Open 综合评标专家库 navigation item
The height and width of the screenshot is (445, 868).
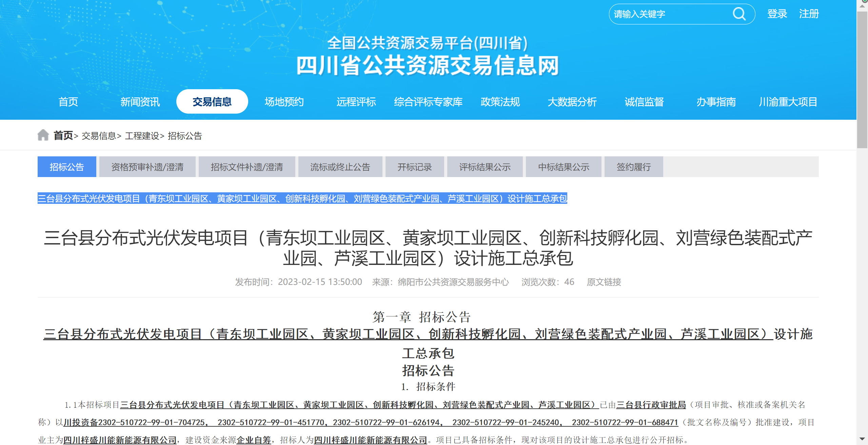coord(428,102)
